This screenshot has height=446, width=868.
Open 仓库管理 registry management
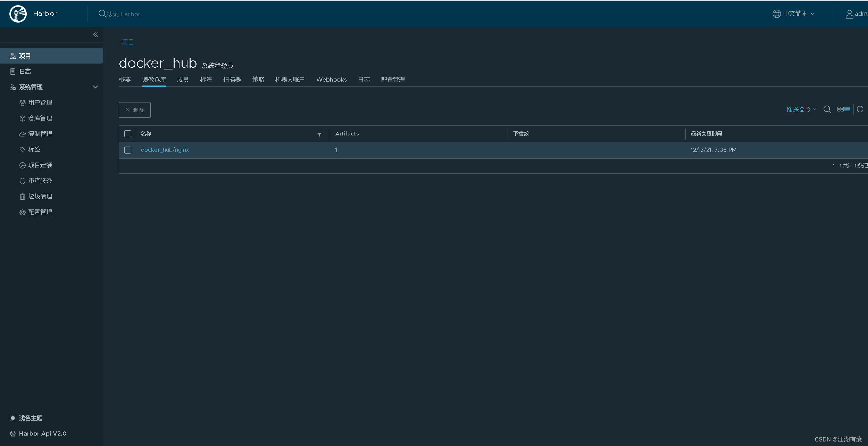click(x=40, y=118)
